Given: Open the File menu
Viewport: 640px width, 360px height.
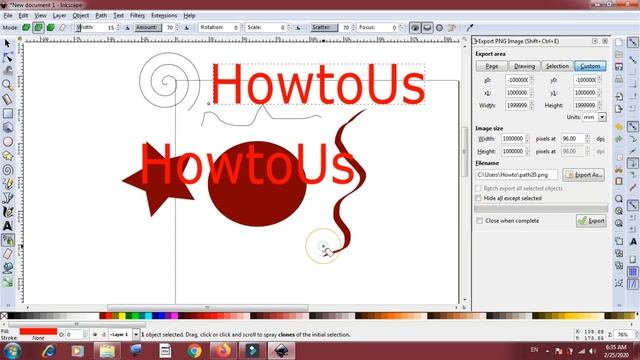Looking at the screenshot, I should 8,16.
